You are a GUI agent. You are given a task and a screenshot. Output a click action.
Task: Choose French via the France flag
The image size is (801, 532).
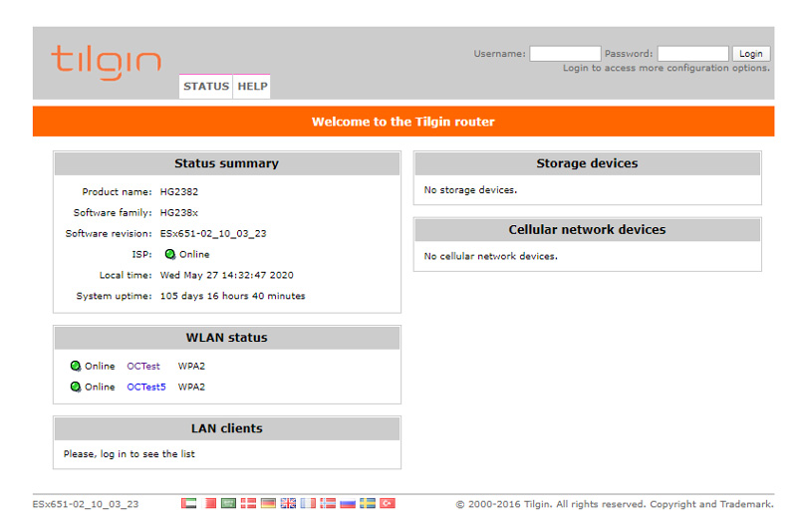(x=308, y=503)
